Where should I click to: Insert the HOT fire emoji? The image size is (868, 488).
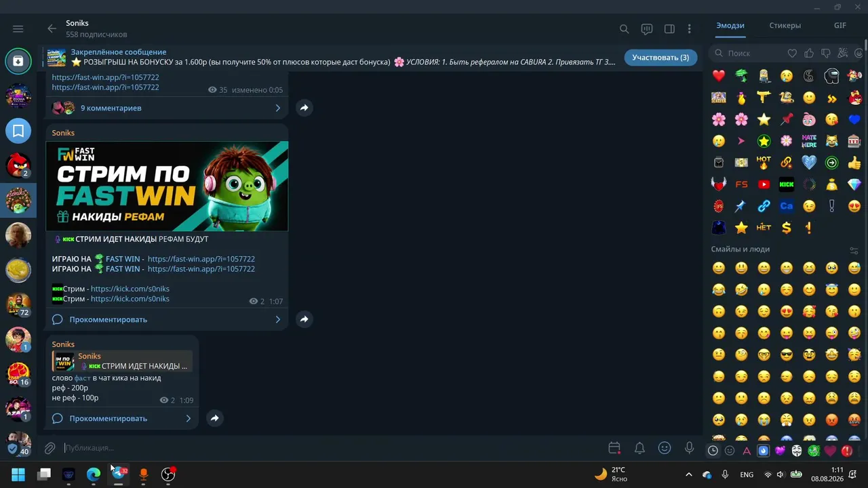point(764,163)
